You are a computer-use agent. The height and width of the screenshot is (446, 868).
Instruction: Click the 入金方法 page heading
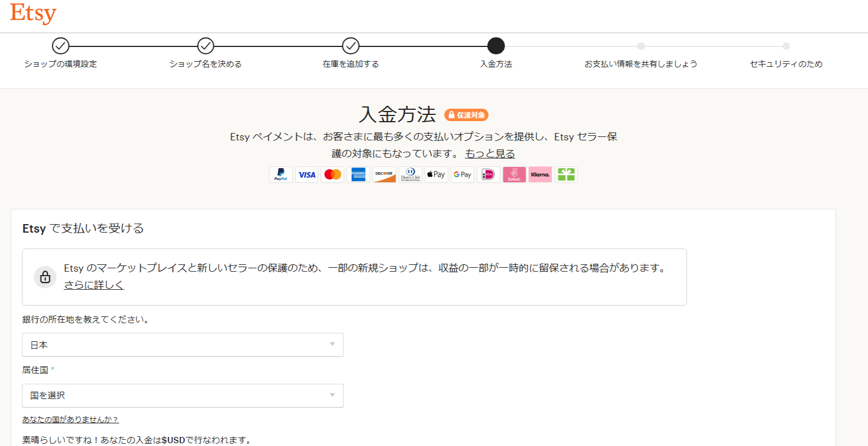(x=398, y=115)
